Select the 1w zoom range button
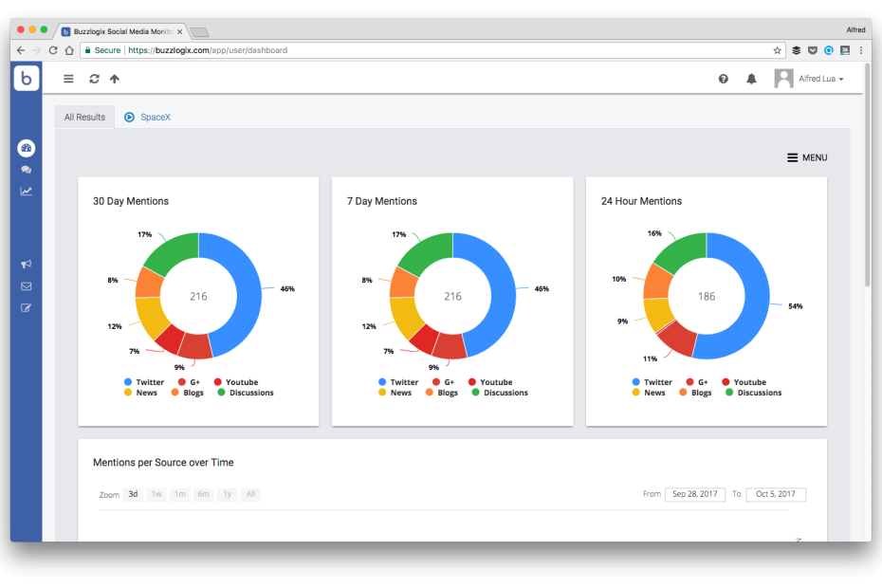Image resolution: width=882 pixels, height=588 pixels. click(x=156, y=494)
